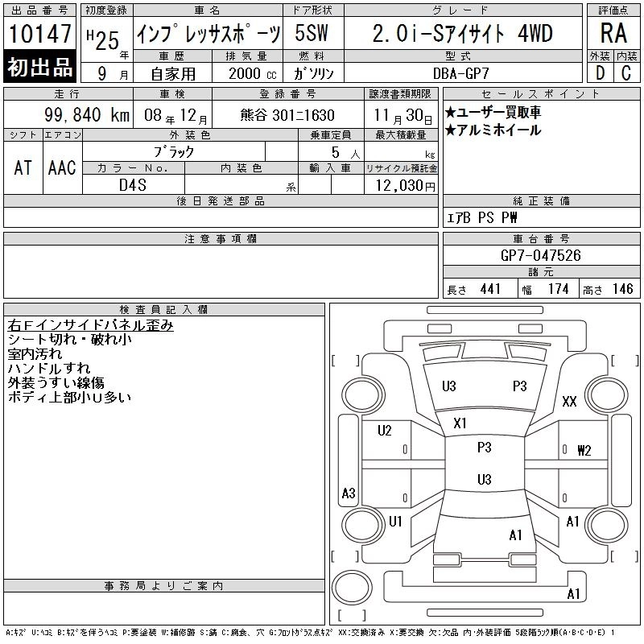This screenshot has height=644, width=644.
Task: Click A1 mark on the rear hatch
Action: 515,535
